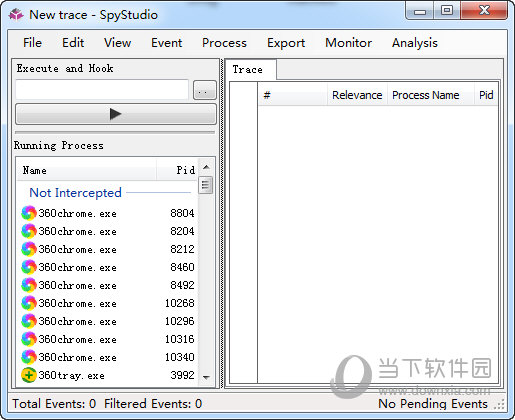The width and height of the screenshot is (515, 420).
Task: Click icon of 360chrome.exe with Pid 10296
Action: (29, 321)
